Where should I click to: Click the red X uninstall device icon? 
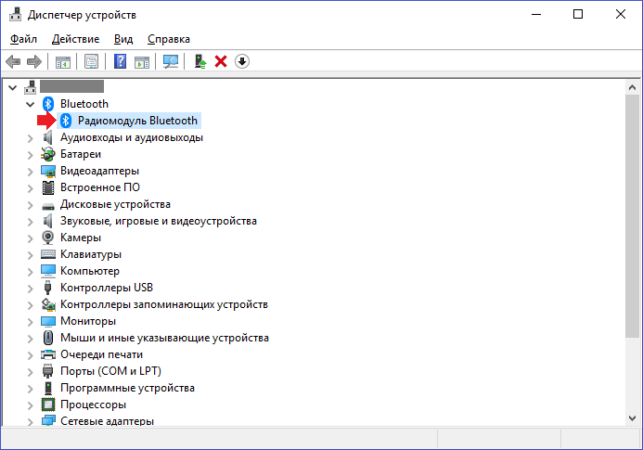coord(221,62)
